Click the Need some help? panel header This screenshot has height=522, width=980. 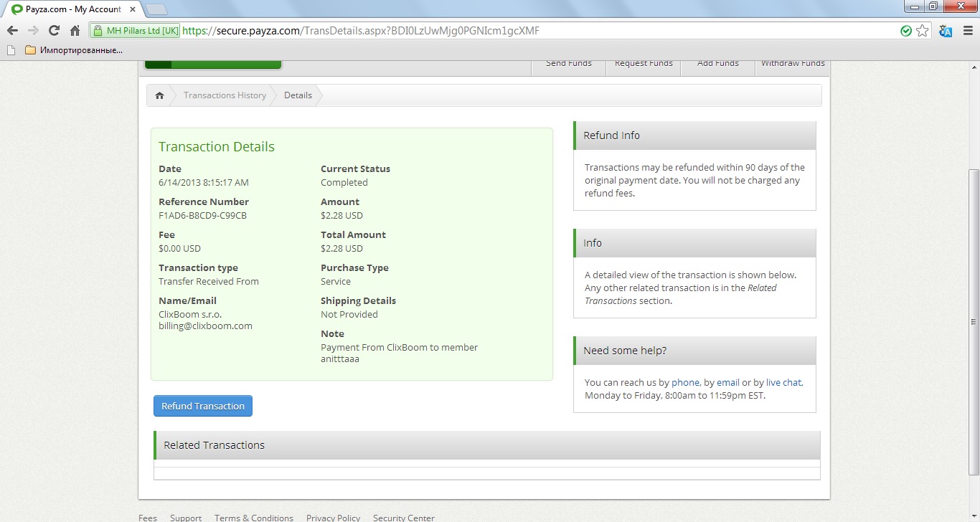pyautogui.click(x=694, y=351)
